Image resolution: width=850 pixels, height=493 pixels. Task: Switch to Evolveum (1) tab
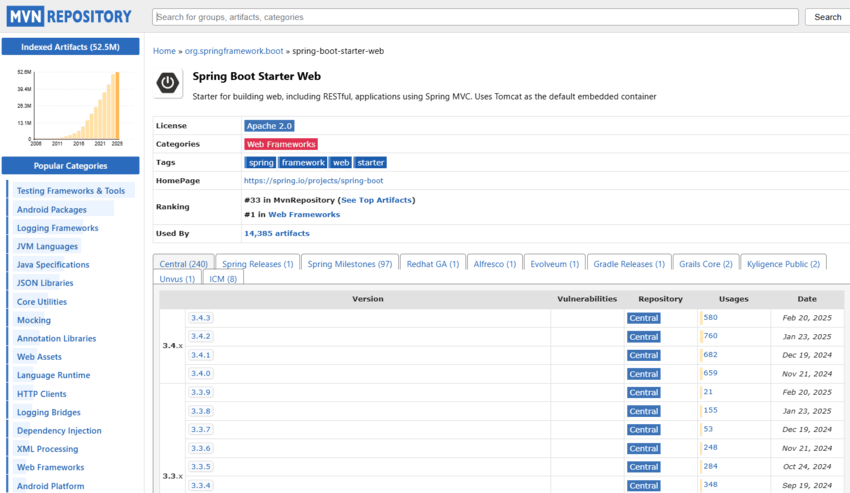(x=555, y=264)
